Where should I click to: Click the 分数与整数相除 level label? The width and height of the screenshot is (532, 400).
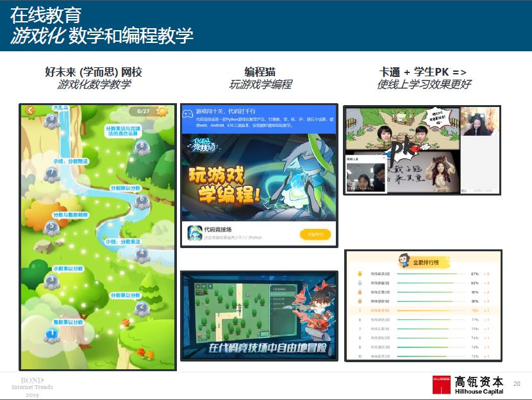pyautogui.click(x=71, y=215)
